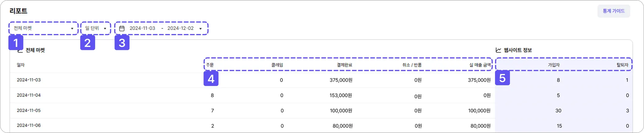644x133 pixels.
Task: Open the 통계 가이드 button
Action: click(x=613, y=11)
